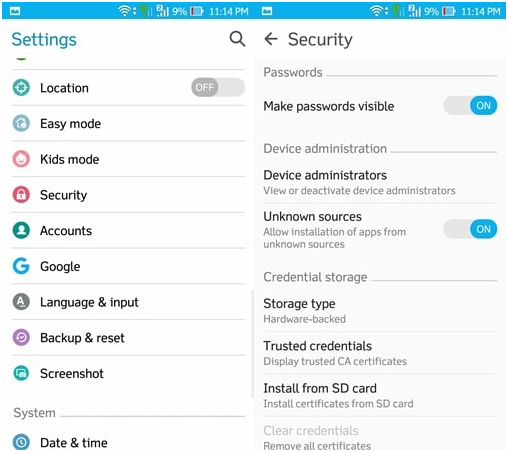
Task: Open Date & time settings
Action: pyautogui.click(x=128, y=442)
